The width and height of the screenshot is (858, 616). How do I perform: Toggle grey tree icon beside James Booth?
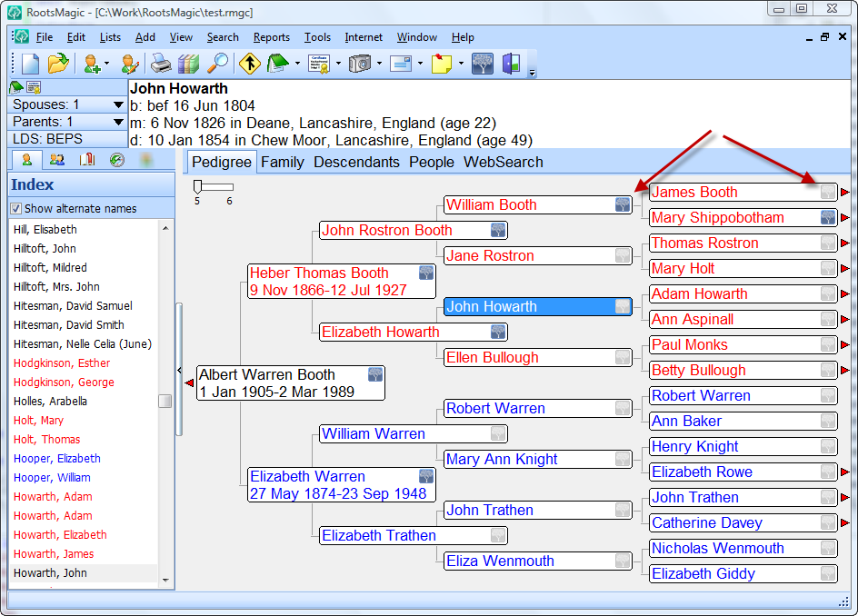coord(828,193)
